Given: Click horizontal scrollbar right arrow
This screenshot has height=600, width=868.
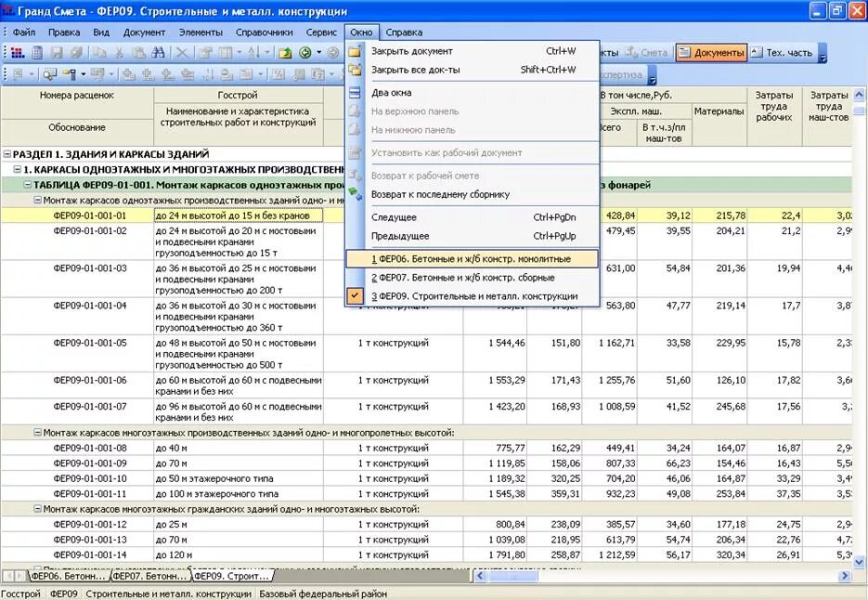Looking at the screenshot, I should pyautogui.click(x=845, y=576).
